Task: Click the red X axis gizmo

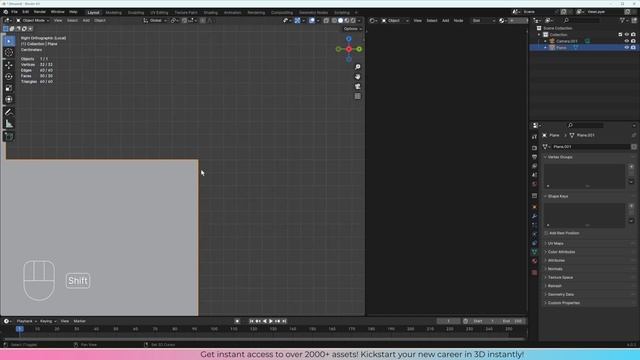Action: 349,49
